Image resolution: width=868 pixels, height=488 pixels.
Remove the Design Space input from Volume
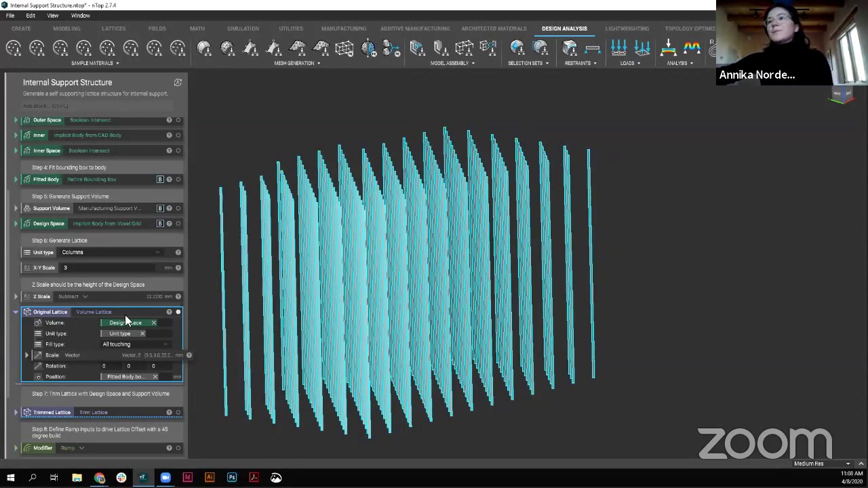(154, 323)
